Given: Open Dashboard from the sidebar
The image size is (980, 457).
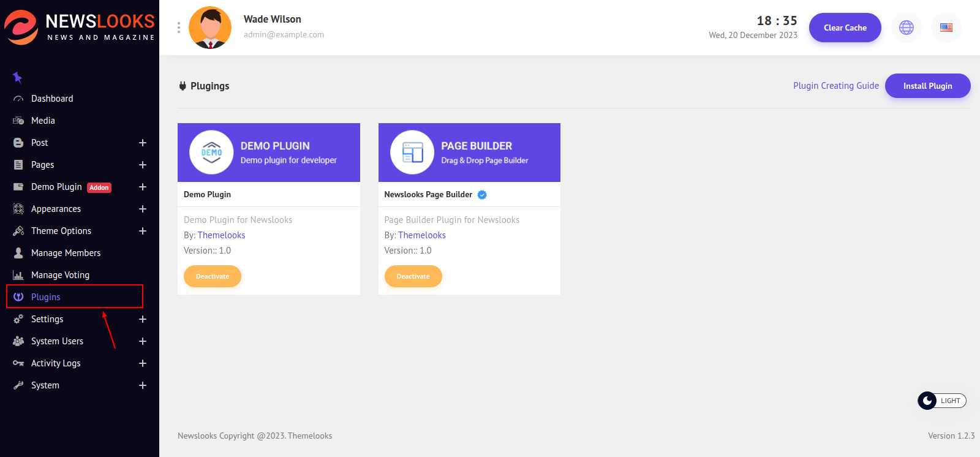Looking at the screenshot, I should point(52,99).
